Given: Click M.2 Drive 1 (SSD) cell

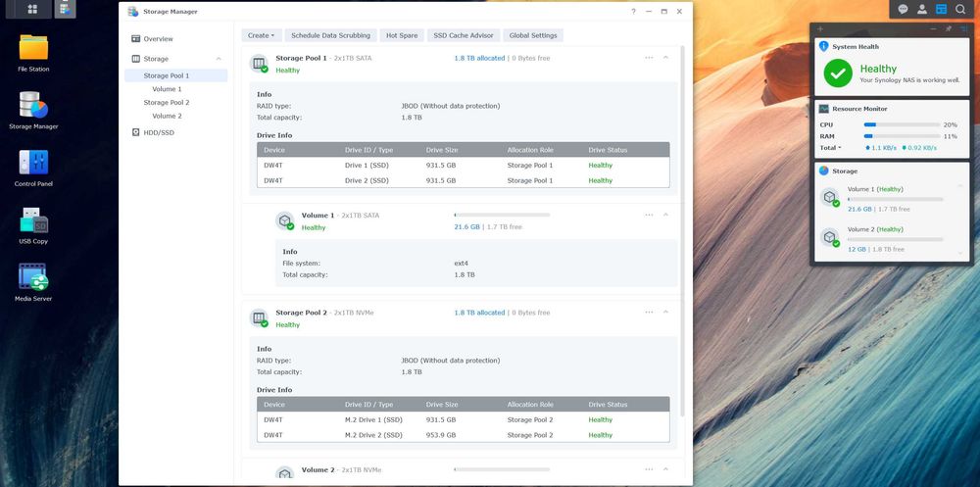Looking at the screenshot, I should (373, 420).
